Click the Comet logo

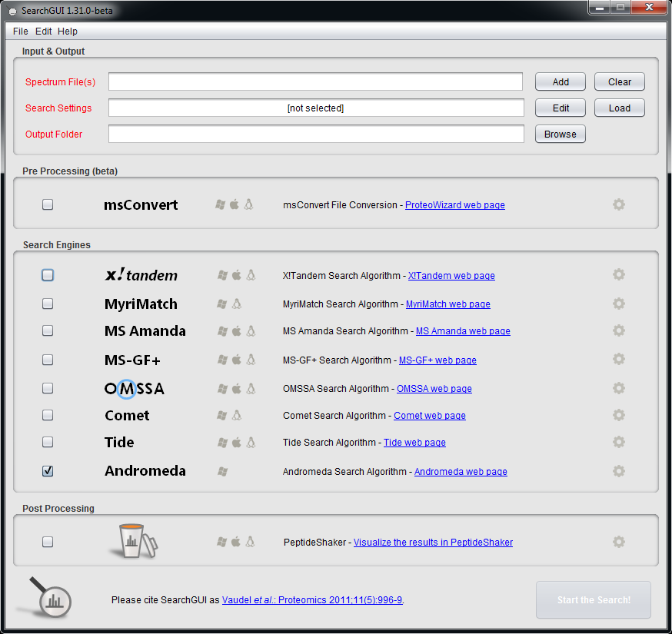tap(127, 415)
